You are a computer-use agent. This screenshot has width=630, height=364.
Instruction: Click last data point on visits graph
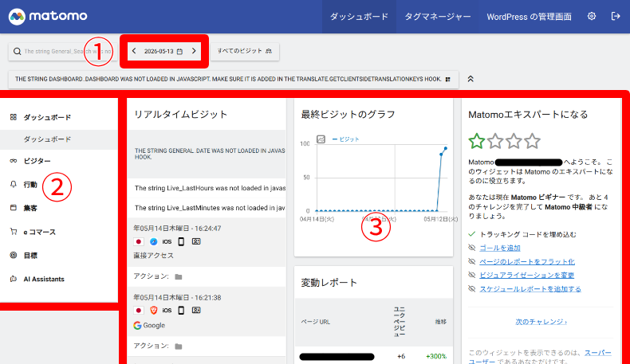click(446, 148)
